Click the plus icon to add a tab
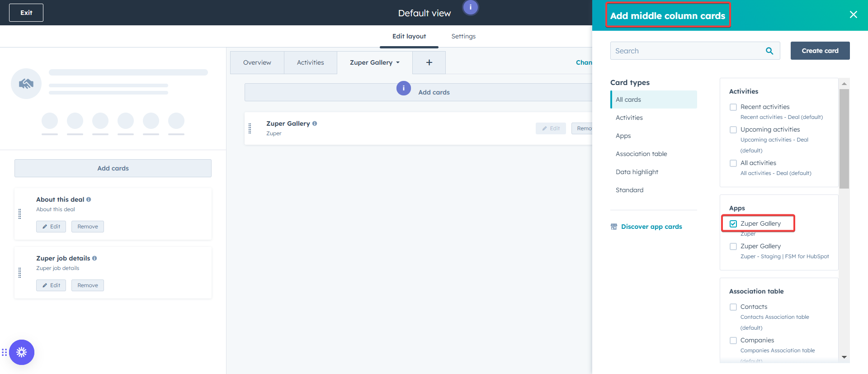Viewport: 868px width, 374px height. (429, 62)
